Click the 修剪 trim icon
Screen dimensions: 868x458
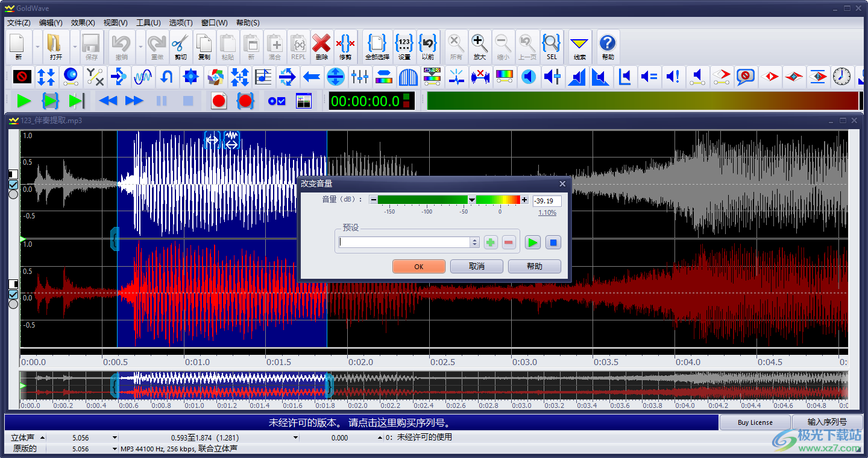point(345,46)
